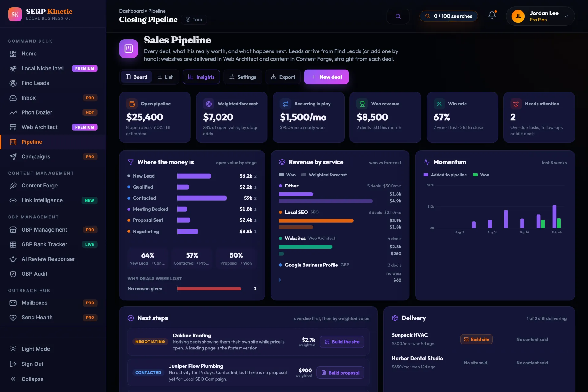Click the Web Architect layout icon
Viewport: 588px width, 392px height.
13,127
